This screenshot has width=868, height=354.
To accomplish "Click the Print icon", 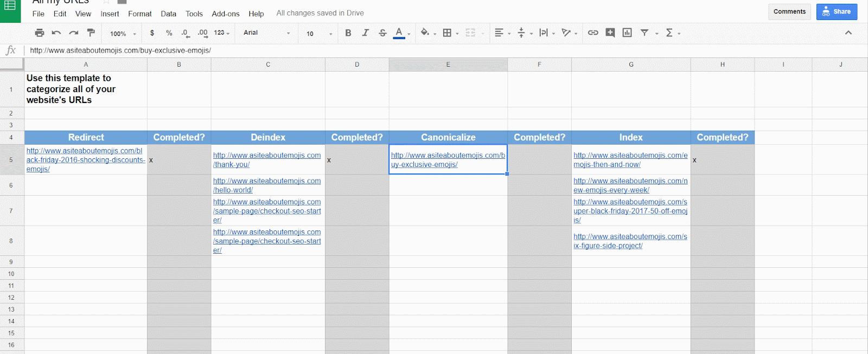I will (x=39, y=33).
